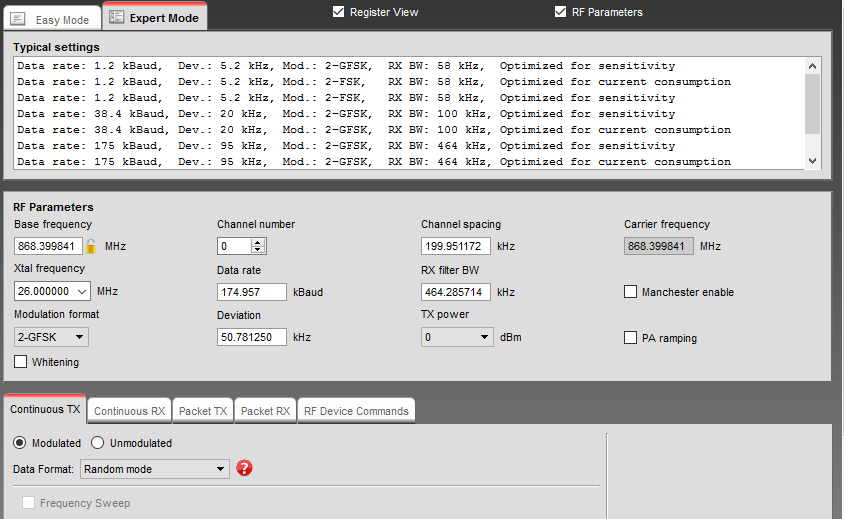
Task: Select the Expert Mode tab
Action: (x=154, y=17)
